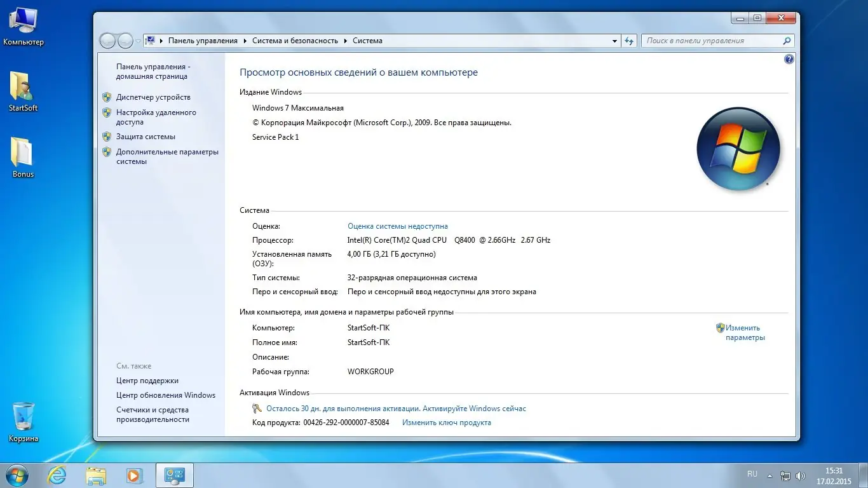Expand the breadcrumb arrow after Система и безопасность
The image size is (868, 488).
(x=346, y=41)
